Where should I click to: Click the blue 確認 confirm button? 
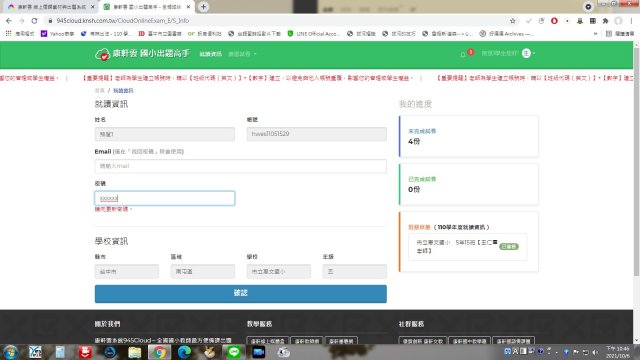coord(240,293)
